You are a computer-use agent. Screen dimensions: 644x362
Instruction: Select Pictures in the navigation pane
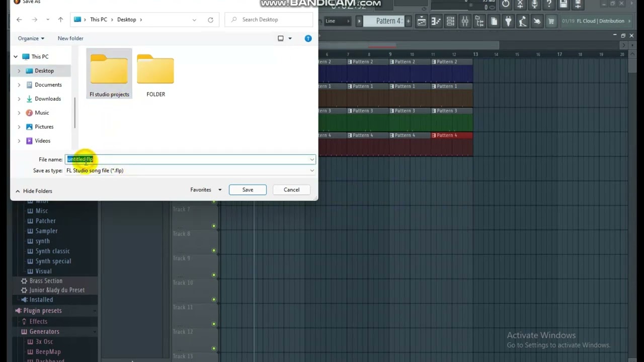(x=44, y=127)
